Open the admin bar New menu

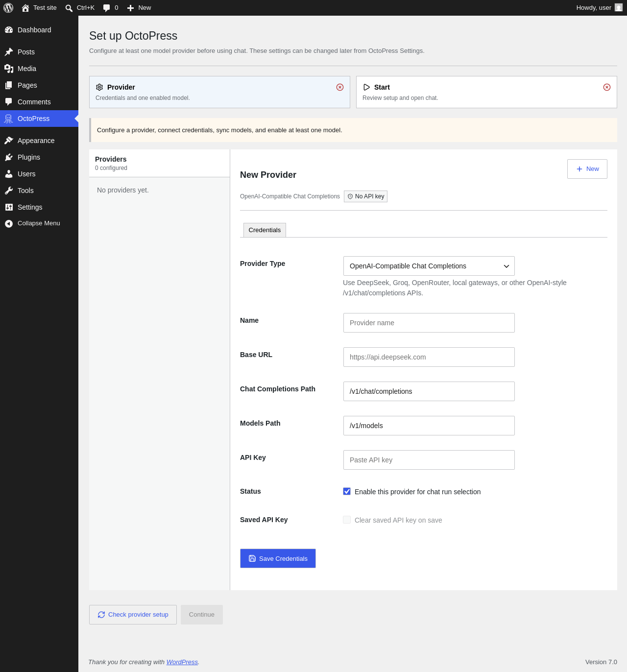pyautogui.click(x=139, y=8)
